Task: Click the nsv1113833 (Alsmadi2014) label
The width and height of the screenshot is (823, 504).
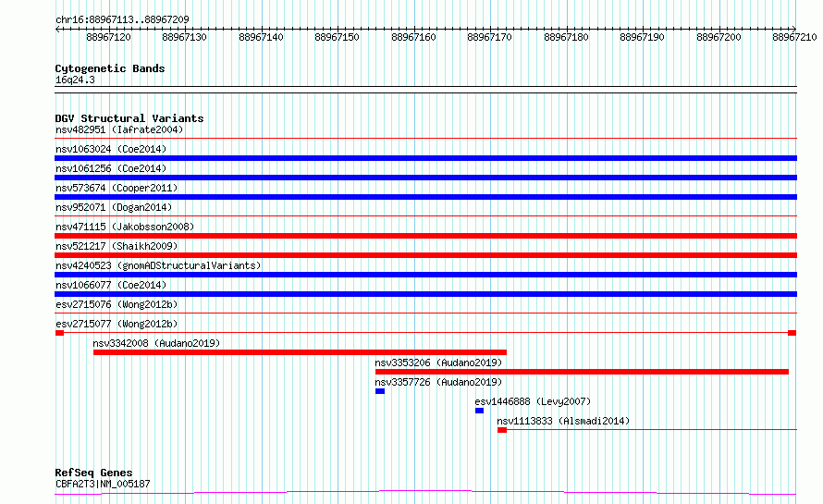Action: point(563,421)
